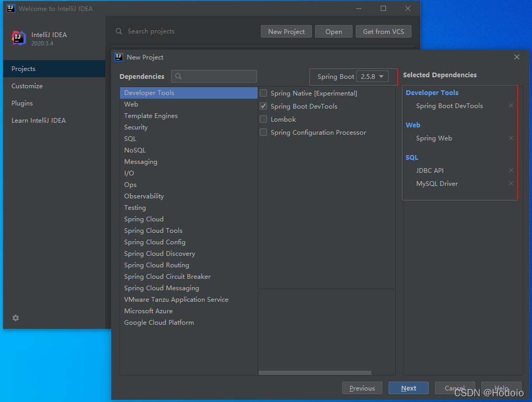Click Get from VCS button

click(383, 31)
